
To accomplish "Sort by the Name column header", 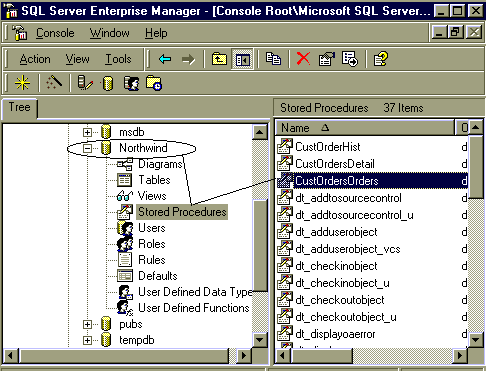I will [365, 128].
